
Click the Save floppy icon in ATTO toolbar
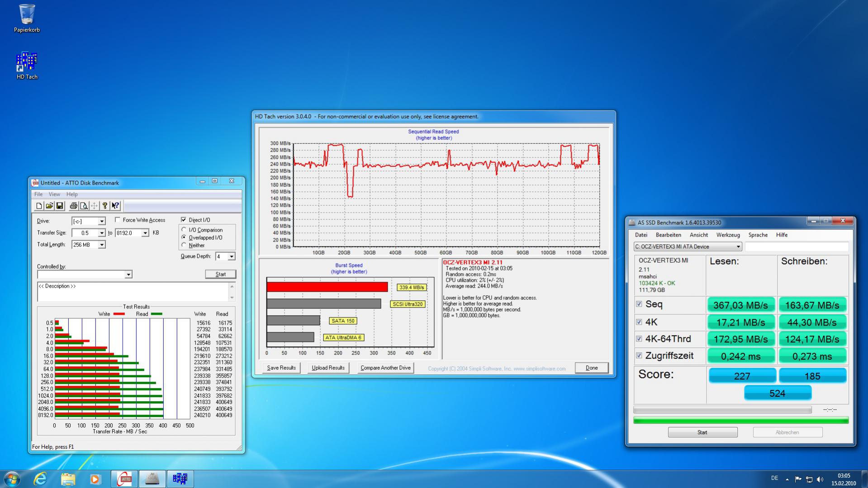point(59,206)
